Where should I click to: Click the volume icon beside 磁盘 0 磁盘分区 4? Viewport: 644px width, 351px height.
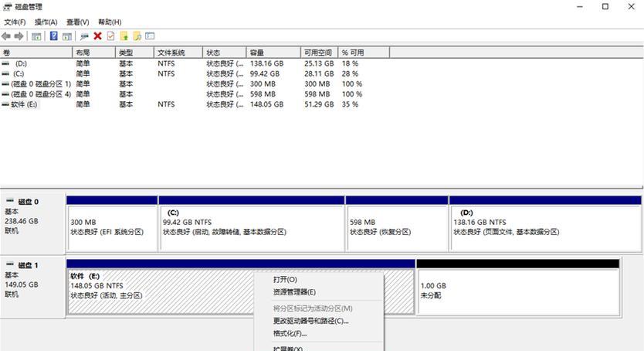pos(5,94)
